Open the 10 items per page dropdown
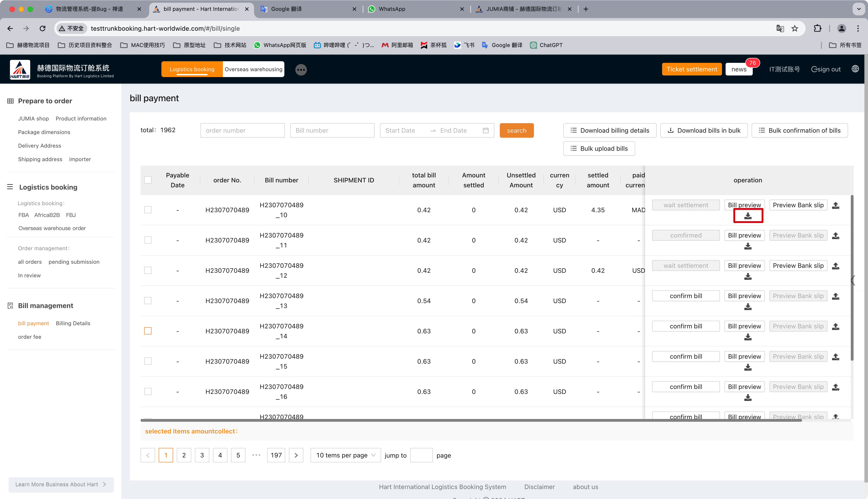The width and height of the screenshot is (868, 499). coord(345,455)
